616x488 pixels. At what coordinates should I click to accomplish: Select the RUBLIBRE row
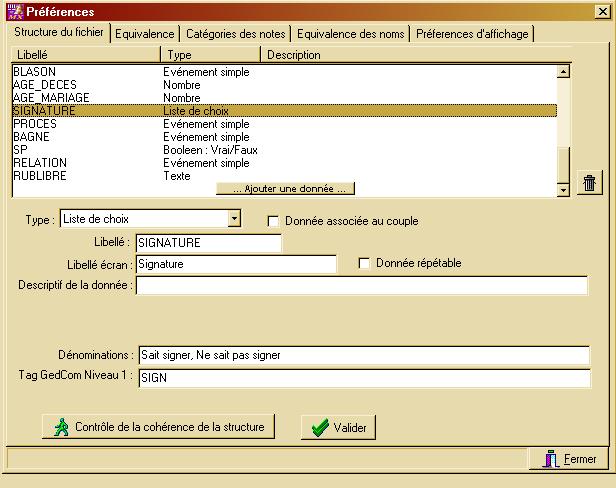(x=284, y=176)
